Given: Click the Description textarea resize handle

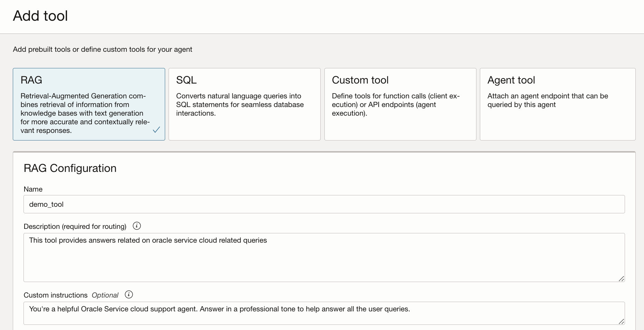Looking at the screenshot, I should [621, 279].
